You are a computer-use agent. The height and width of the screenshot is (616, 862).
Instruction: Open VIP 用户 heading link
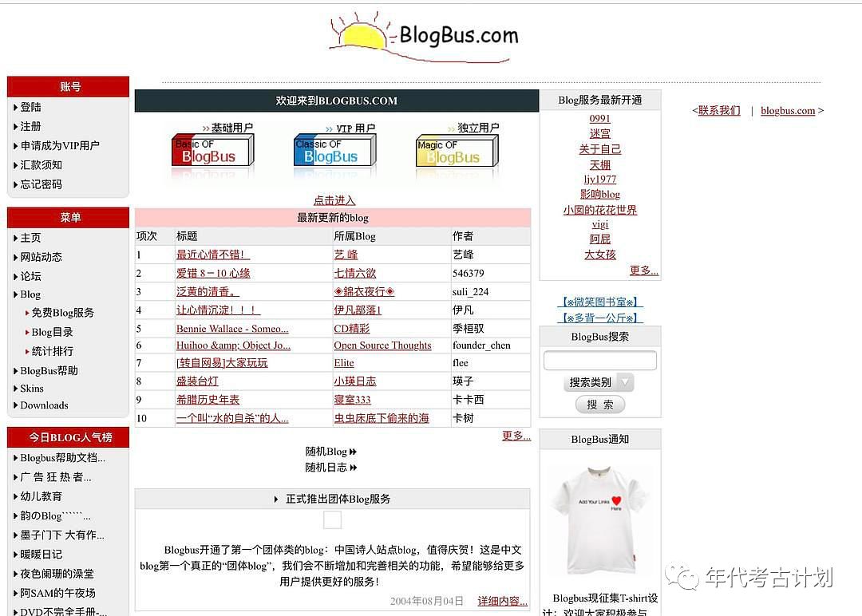(x=356, y=128)
